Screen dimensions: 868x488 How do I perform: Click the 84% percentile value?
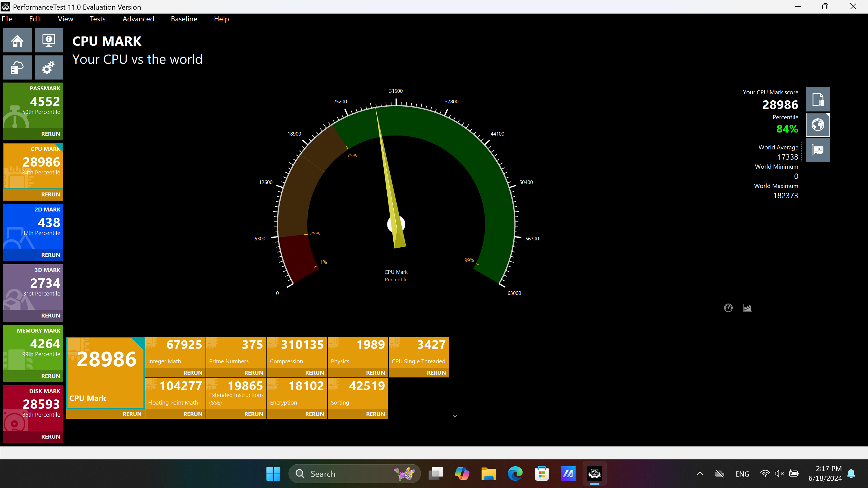click(787, 129)
